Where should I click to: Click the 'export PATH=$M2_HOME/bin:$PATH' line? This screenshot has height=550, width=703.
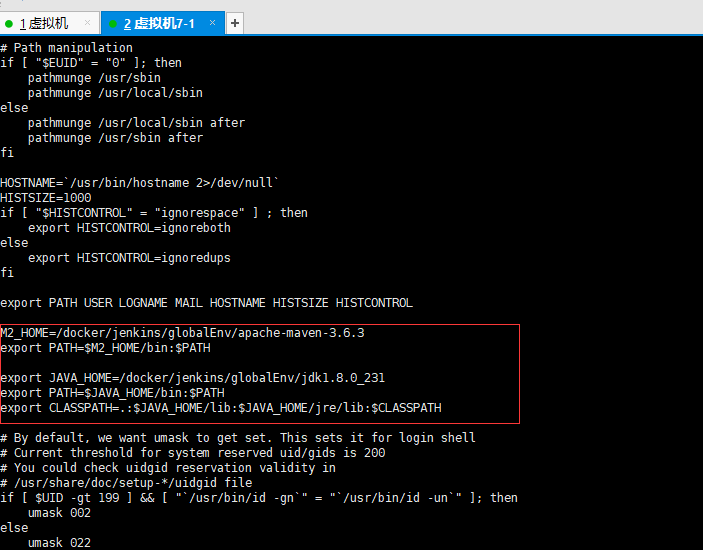click(105, 348)
